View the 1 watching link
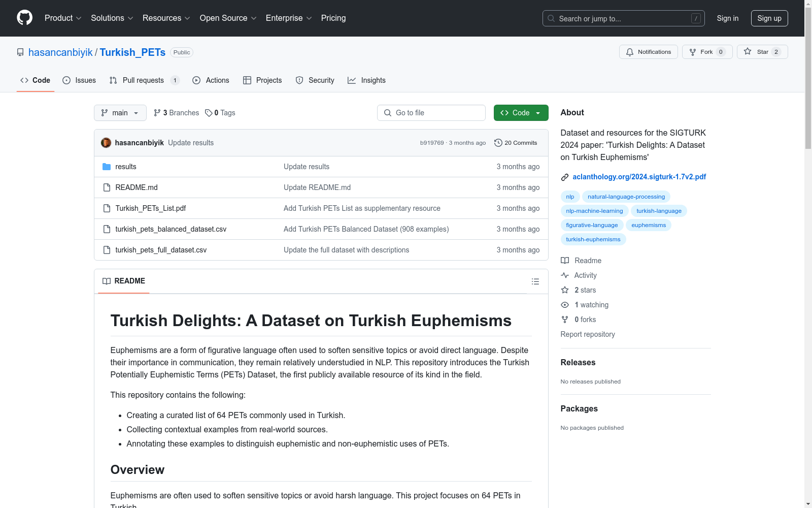Screen dimensions: 812x508 point(585,305)
